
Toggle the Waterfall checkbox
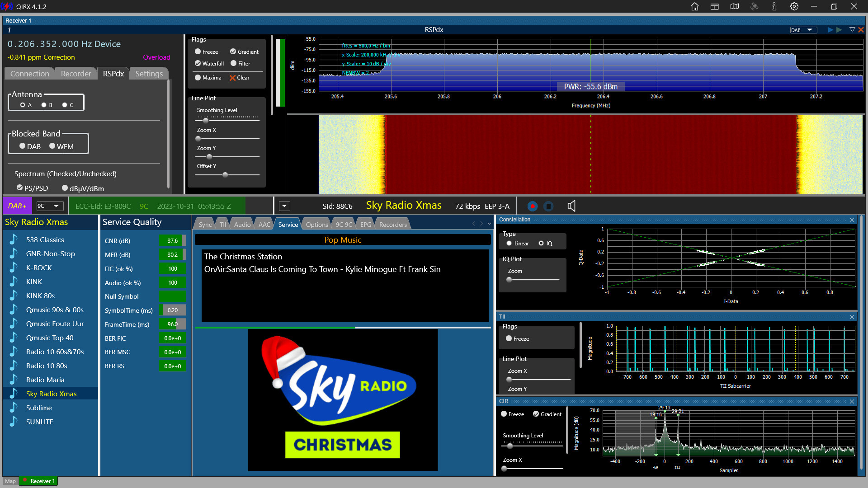(x=198, y=63)
